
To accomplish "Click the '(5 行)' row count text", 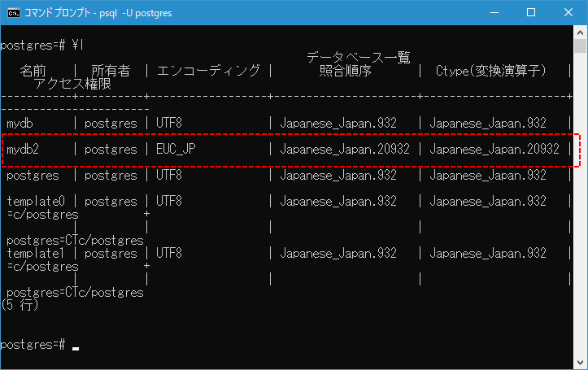I will click(x=20, y=305).
